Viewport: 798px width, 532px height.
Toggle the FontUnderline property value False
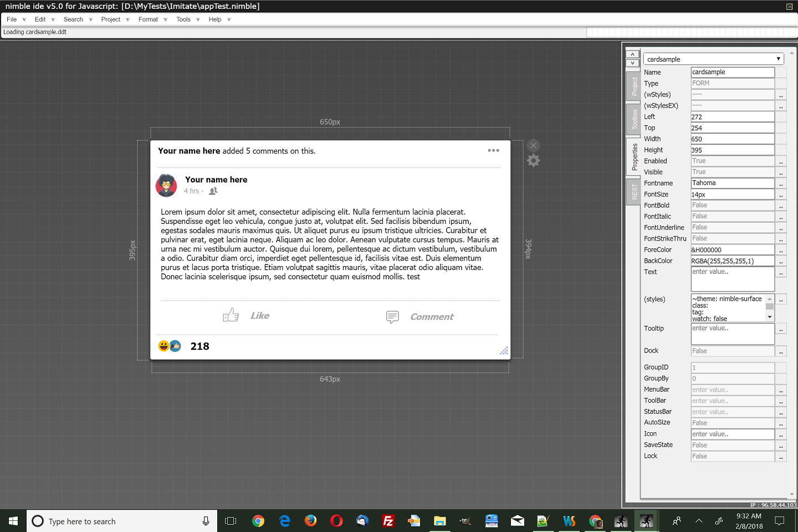pyautogui.click(x=733, y=227)
